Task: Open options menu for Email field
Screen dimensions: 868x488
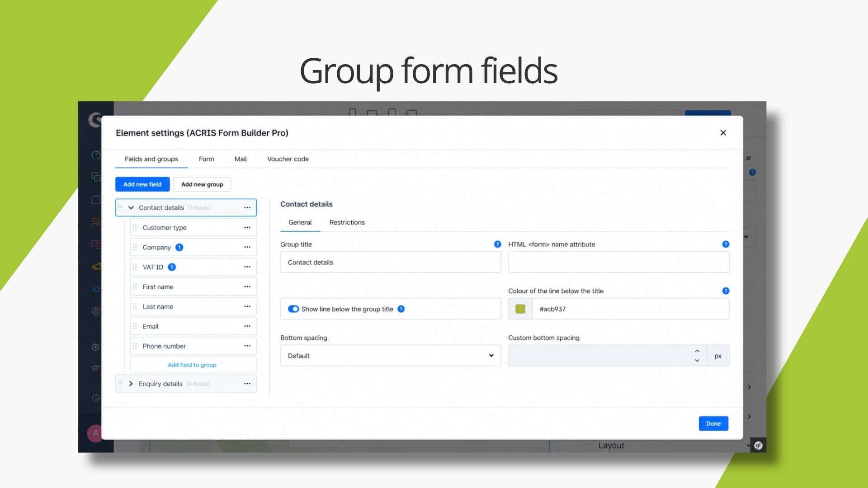Action: (x=247, y=326)
